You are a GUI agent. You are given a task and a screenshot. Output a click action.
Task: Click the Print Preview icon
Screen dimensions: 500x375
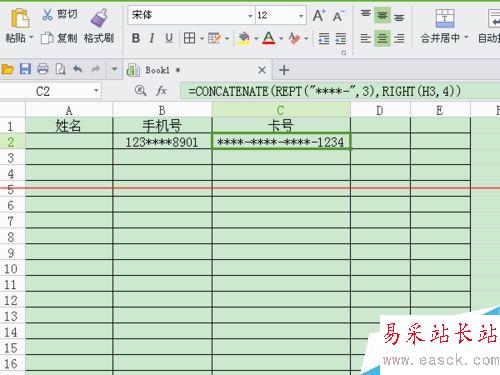(x=60, y=69)
